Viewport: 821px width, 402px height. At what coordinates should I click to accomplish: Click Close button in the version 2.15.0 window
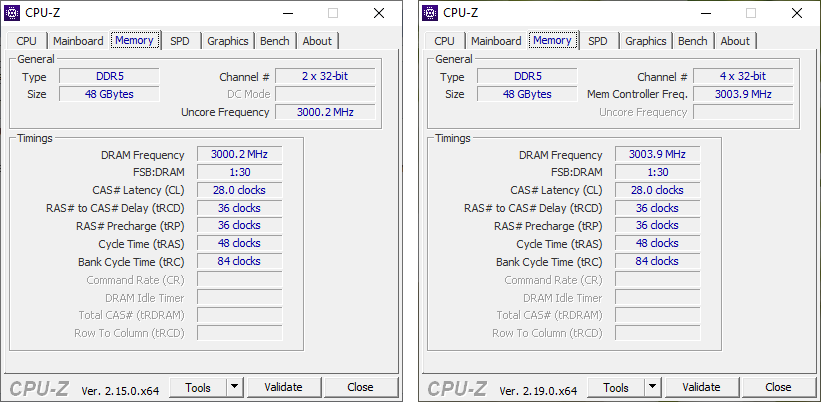click(360, 387)
